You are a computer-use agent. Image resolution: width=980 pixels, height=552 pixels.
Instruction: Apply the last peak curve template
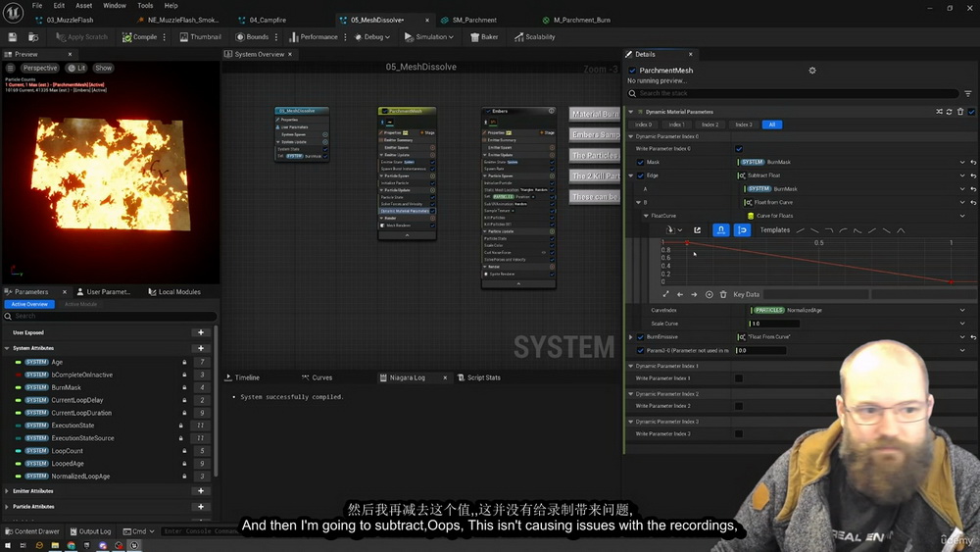click(x=902, y=230)
